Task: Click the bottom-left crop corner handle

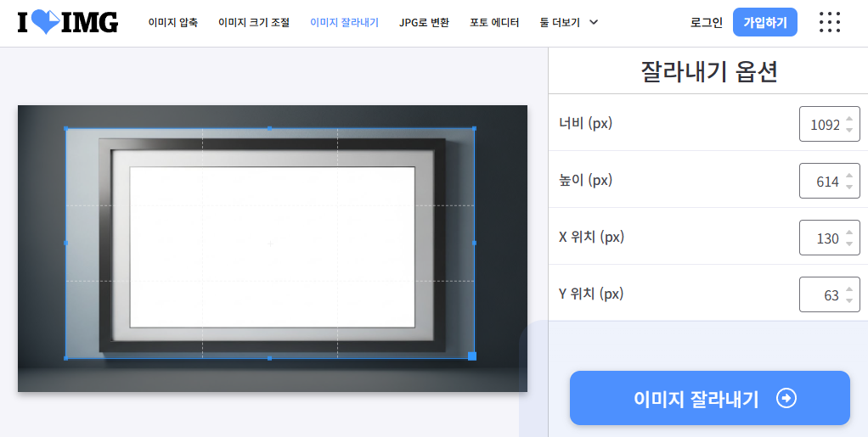Action: click(x=66, y=358)
